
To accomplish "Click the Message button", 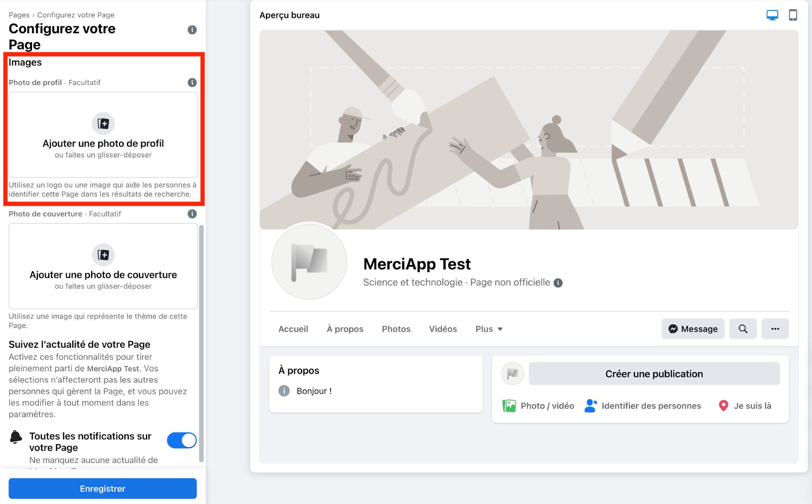I will [x=693, y=329].
